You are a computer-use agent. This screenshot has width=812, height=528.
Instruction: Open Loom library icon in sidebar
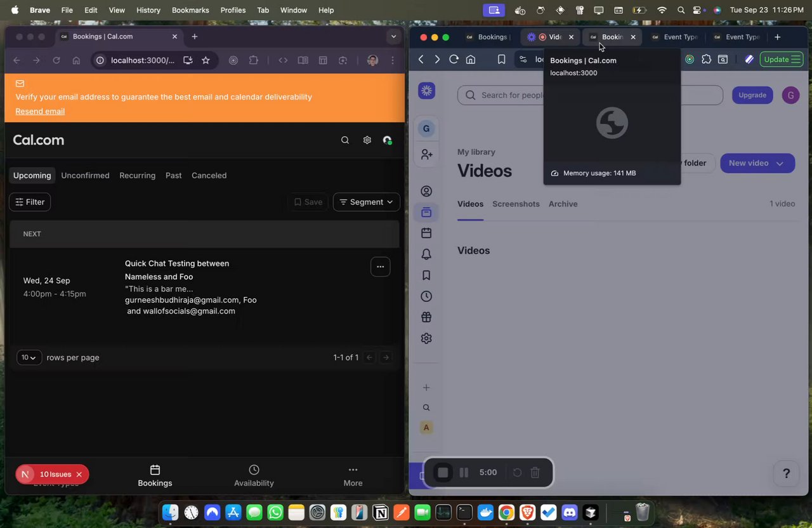click(x=426, y=213)
